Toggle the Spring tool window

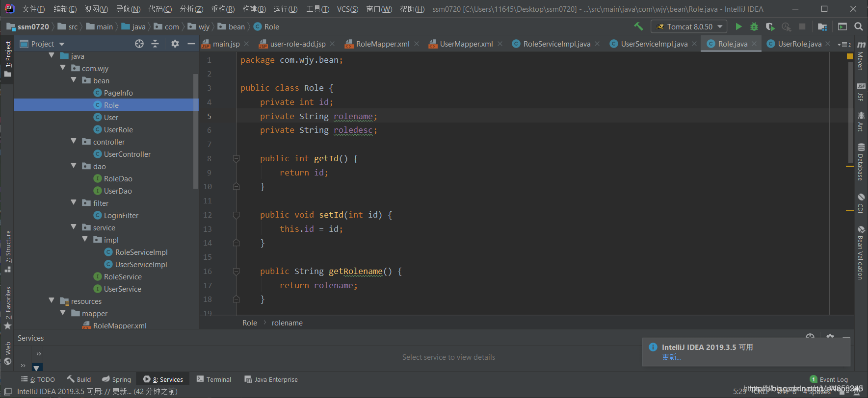tap(116, 379)
